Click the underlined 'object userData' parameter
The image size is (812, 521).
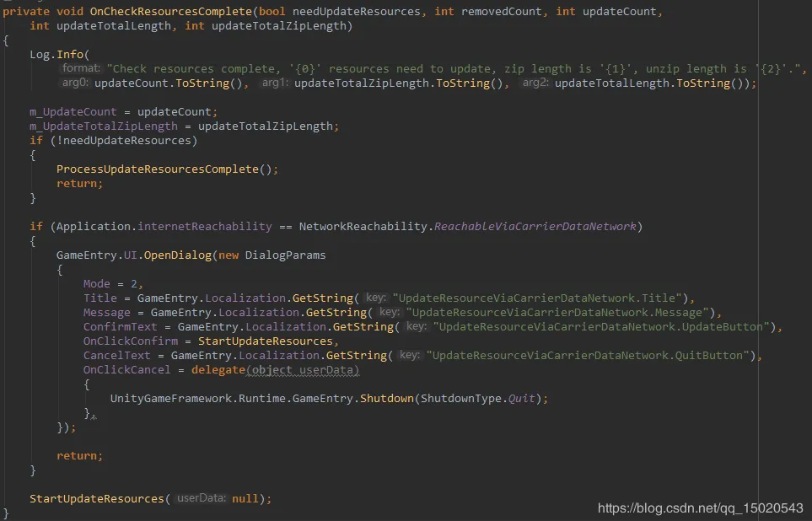(x=303, y=370)
